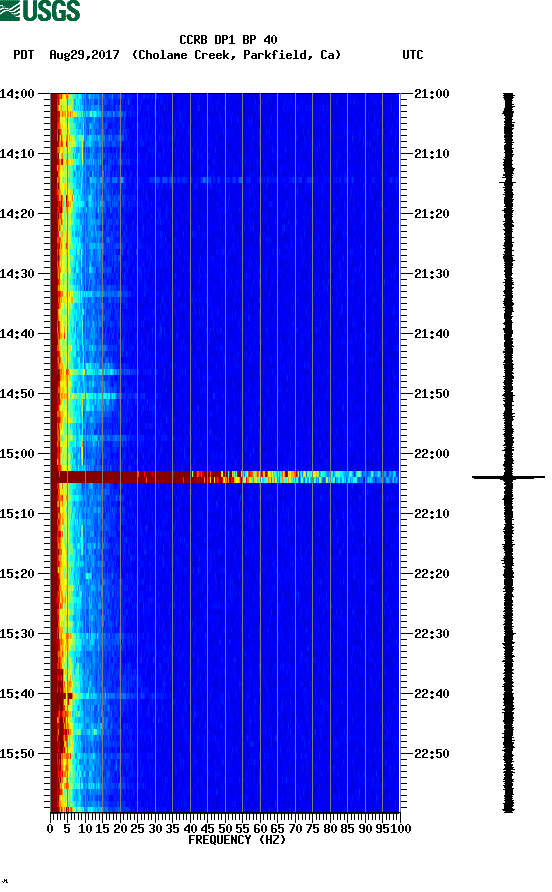Viewport: 552px width, 892px height.
Task: Click the USGS logo
Action: coord(40,10)
